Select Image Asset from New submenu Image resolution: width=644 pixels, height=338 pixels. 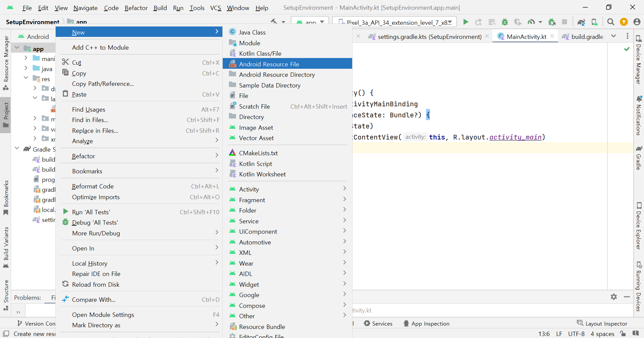pos(287,127)
